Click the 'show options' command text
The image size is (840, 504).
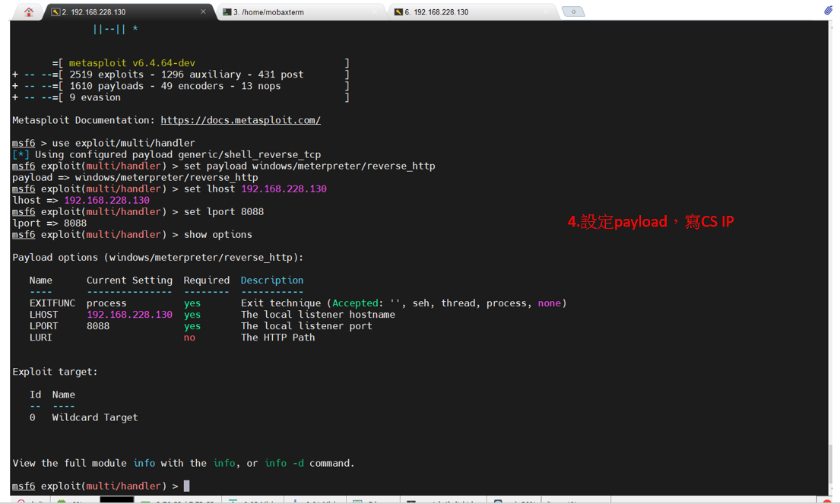(218, 235)
